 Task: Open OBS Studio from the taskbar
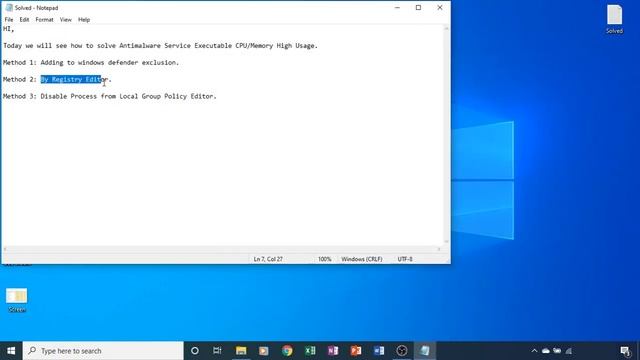coord(402,351)
